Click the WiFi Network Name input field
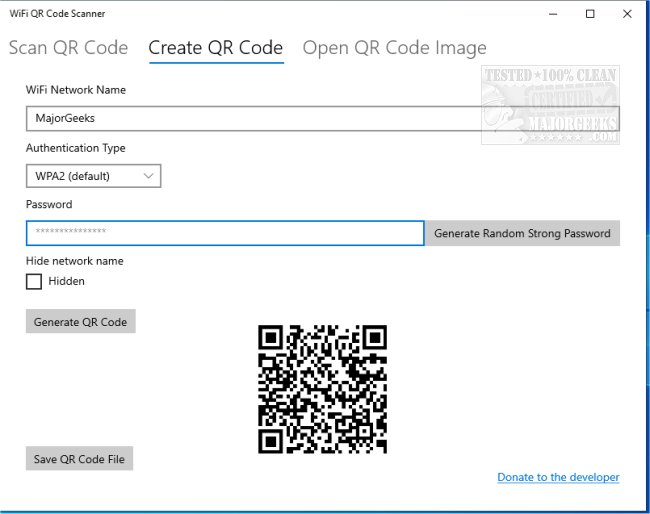 point(323,119)
